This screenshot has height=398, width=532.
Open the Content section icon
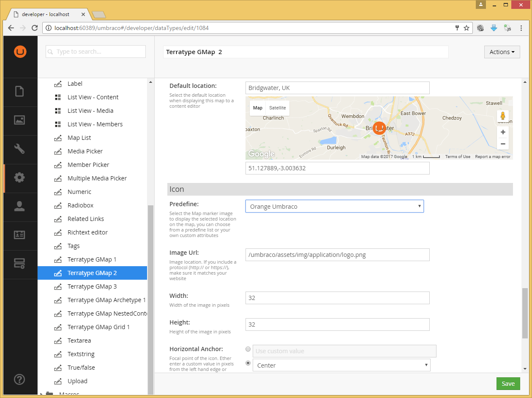pyautogui.click(x=19, y=91)
